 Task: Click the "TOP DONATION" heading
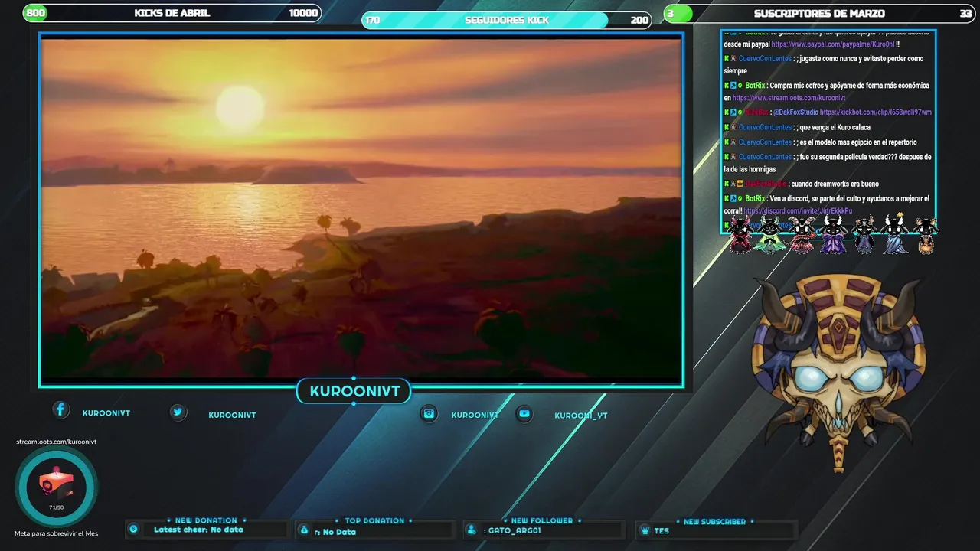tap(374, 520)
